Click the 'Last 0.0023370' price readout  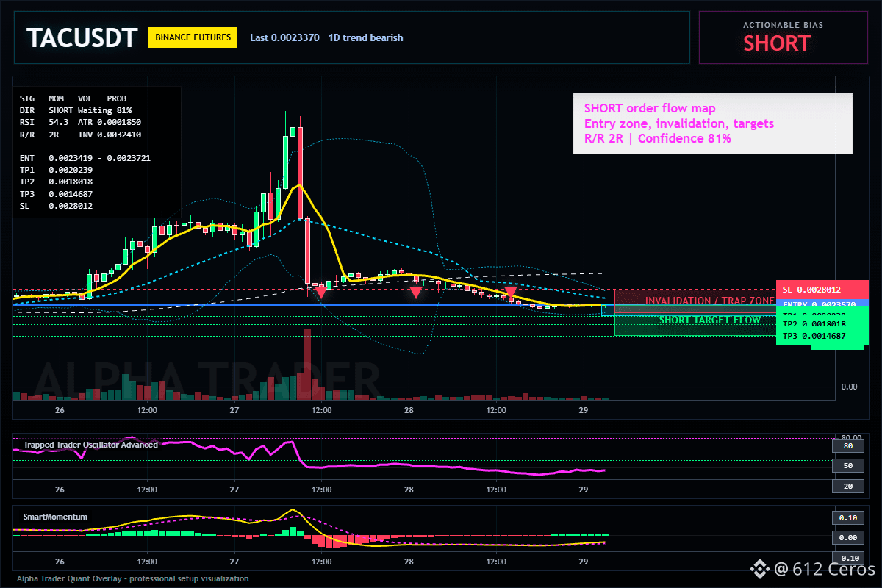click(x=284, y=37)
